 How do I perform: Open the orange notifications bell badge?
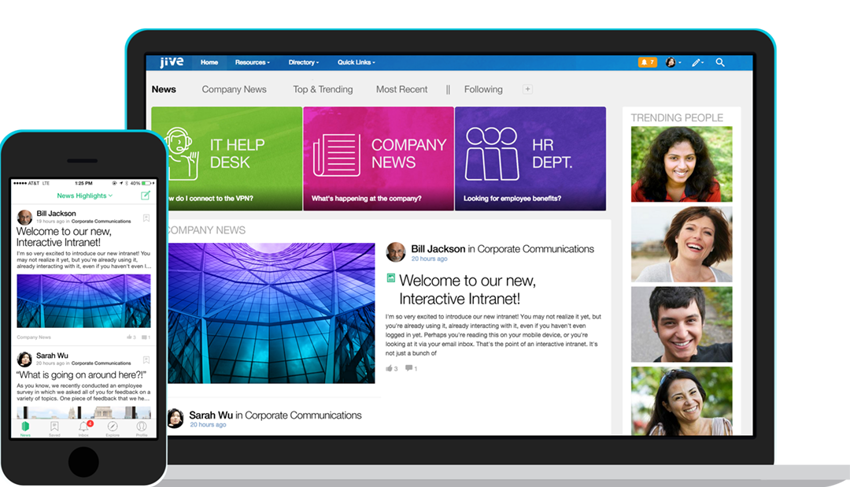(x=648, y=62)
